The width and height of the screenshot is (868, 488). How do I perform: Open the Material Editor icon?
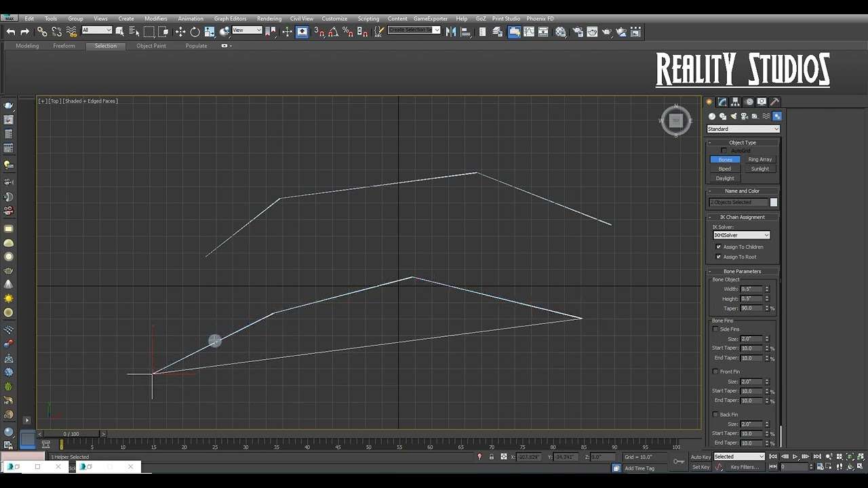coord(561,32)
